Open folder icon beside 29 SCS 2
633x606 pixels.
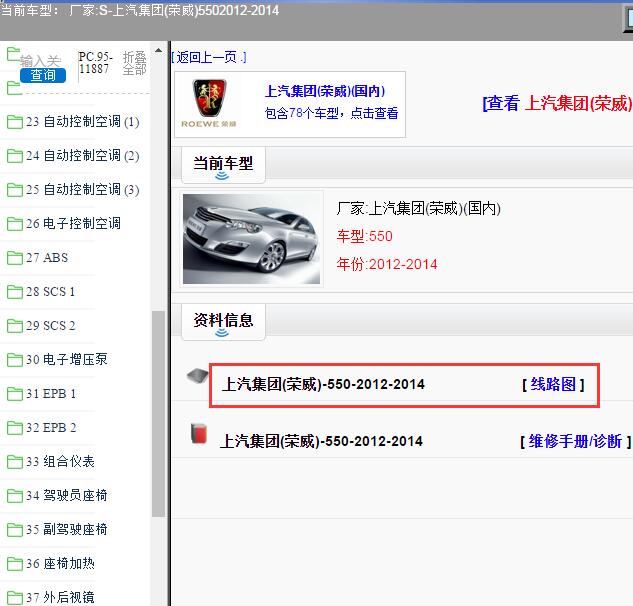tap(15, 325)
